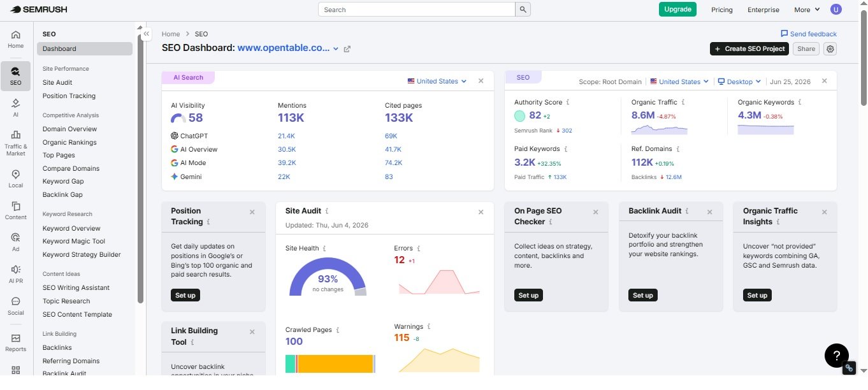Click the ChatGPT mentions value 21.4K

click(x=286, y=136)
